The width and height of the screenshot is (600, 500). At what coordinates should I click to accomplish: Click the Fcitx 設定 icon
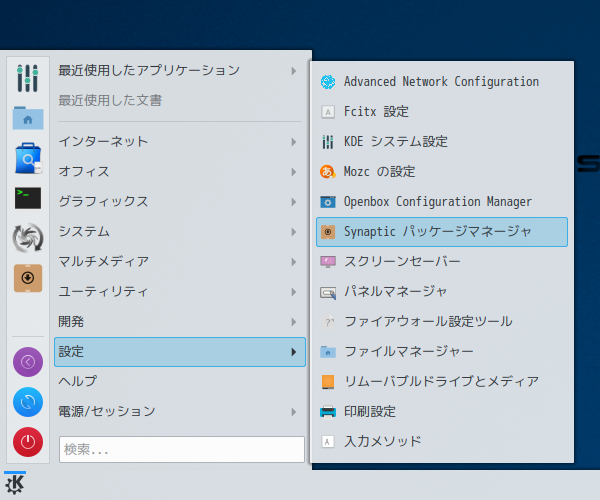pos(328,112)
